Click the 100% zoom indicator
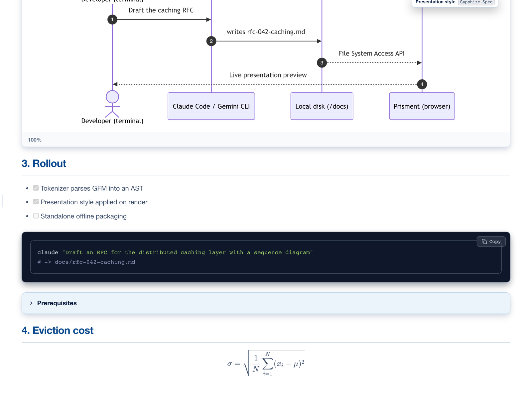532x397 pixels. [35, 140]
